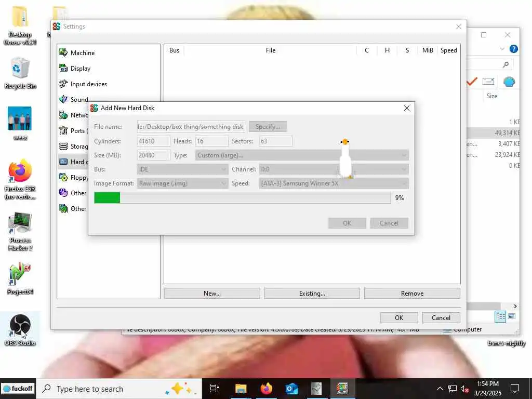This screenshot has width=532, height=399.
Task: Switch to the 86Box taskbar icon
Action: pyautogui.click(x=342, y=389)
